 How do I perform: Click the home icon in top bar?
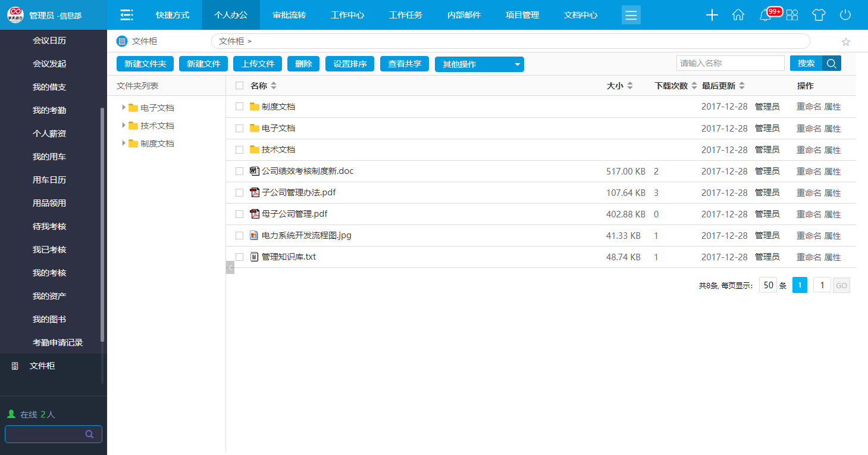[x=738, y=15]
